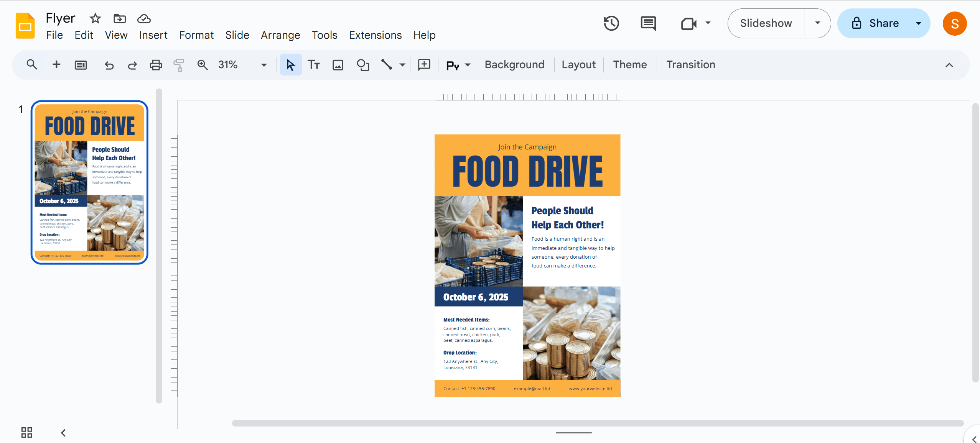Open the Insert menu

pos(153,35)
